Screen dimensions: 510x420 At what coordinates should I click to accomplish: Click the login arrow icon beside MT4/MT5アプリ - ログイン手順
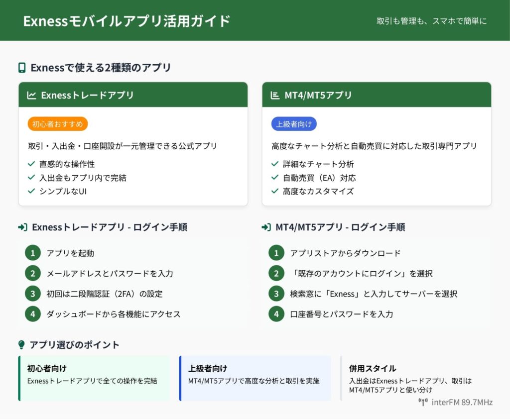(x=266, y=227)
